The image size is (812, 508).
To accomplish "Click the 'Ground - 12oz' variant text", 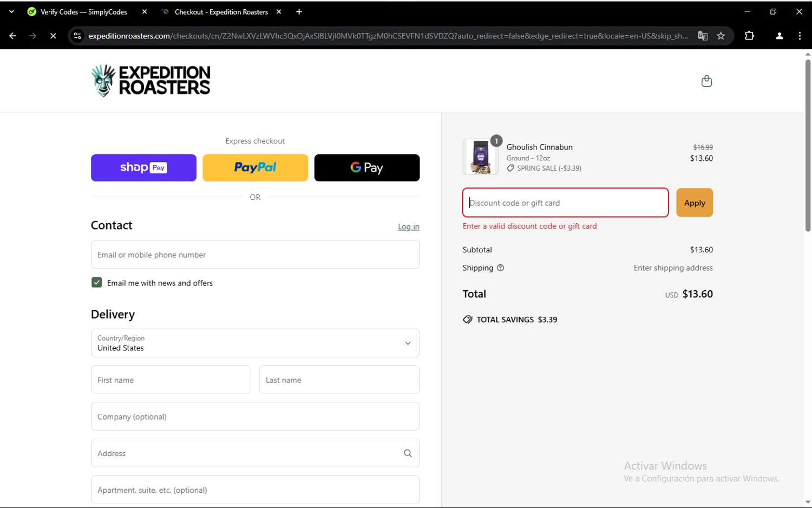I will (528, 158).
